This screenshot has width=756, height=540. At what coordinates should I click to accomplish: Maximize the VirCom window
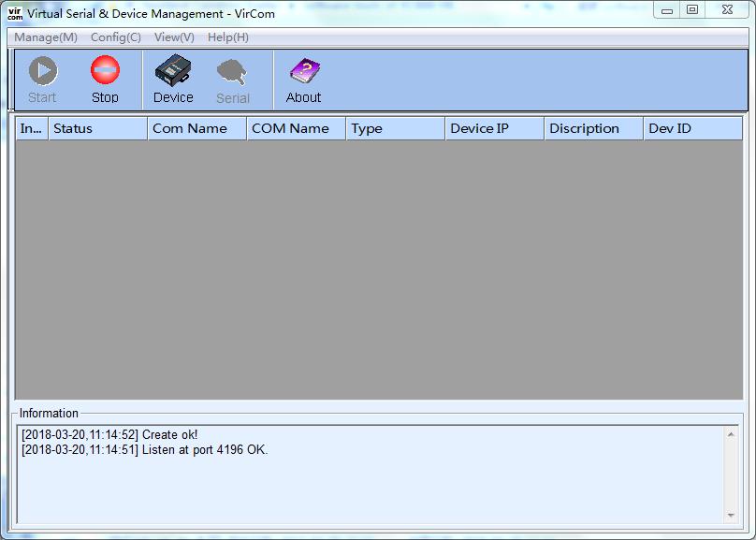tap(692, 10)
